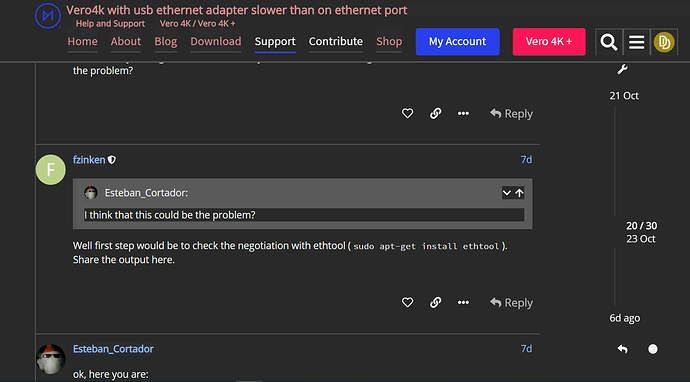
Task: Copy link of 'the problem?' post
Action: pos(435,114)
